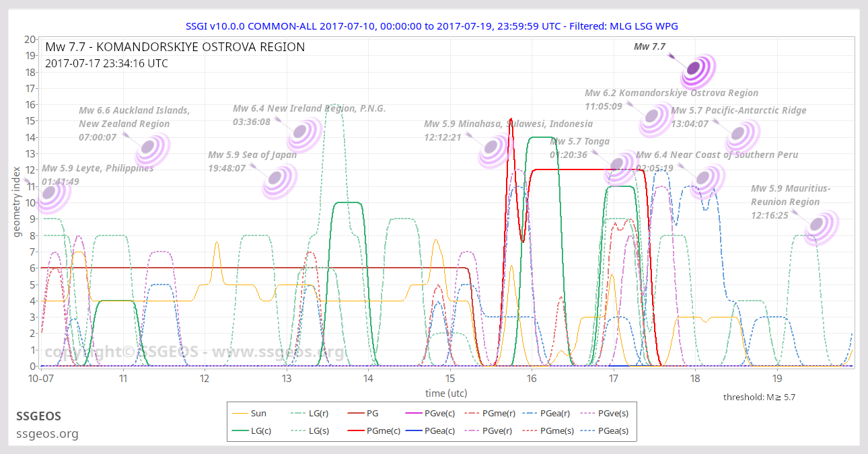Select the Mw 6.2 Komandorskiye Ostrova marker
Image resolution: width=868 pixels, height=454 pixels.
(653, 119)
